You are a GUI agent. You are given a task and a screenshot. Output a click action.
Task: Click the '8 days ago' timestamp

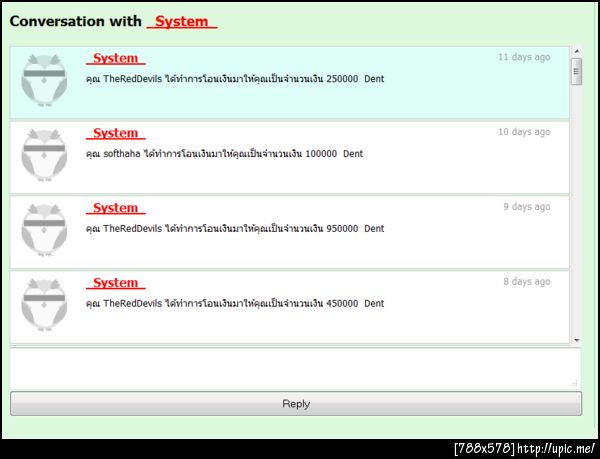coord(527,282)
